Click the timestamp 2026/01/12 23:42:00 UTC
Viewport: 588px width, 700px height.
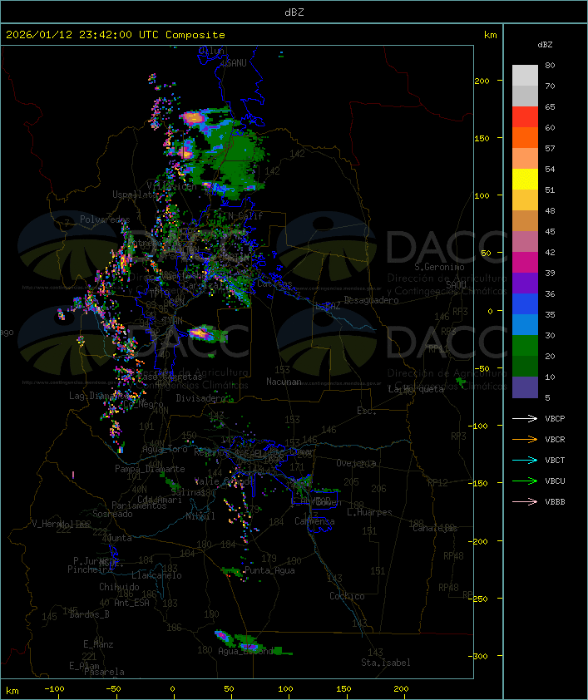[x=82, y=35]
